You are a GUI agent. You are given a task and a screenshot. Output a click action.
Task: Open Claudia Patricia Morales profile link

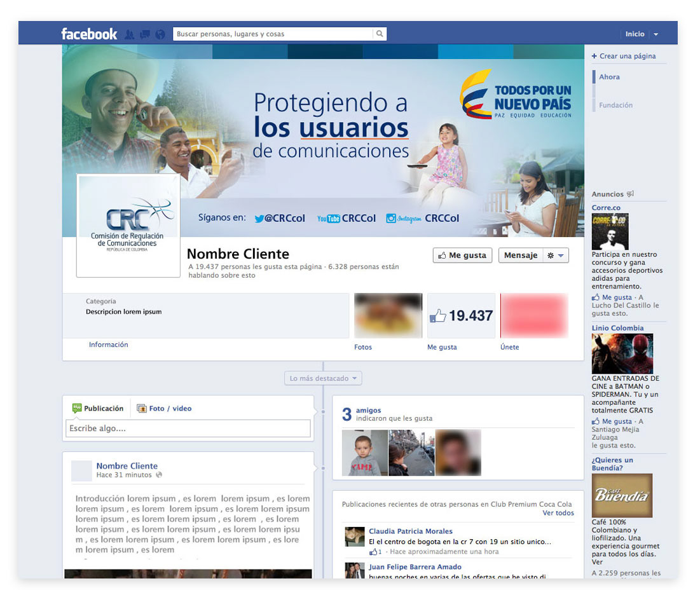pyautogui.click(x=411, y=531)
